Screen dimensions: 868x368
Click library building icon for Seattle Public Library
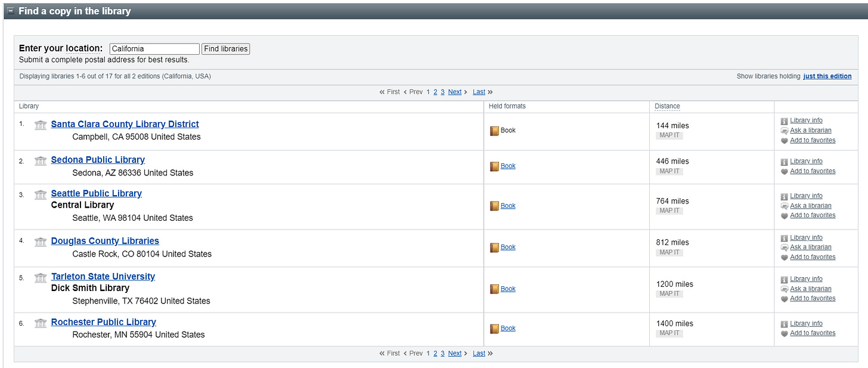[41, 194]
